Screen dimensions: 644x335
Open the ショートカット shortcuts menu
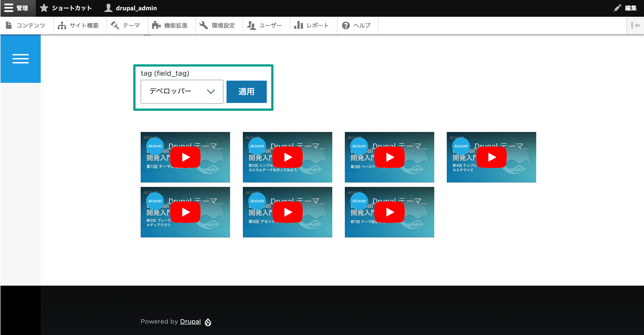coord(66,8)
